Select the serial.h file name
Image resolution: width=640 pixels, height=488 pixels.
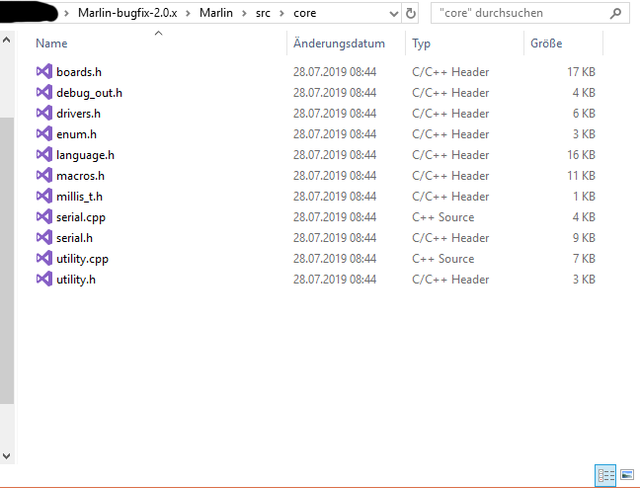pyautogui.click(x=74, y=238)
